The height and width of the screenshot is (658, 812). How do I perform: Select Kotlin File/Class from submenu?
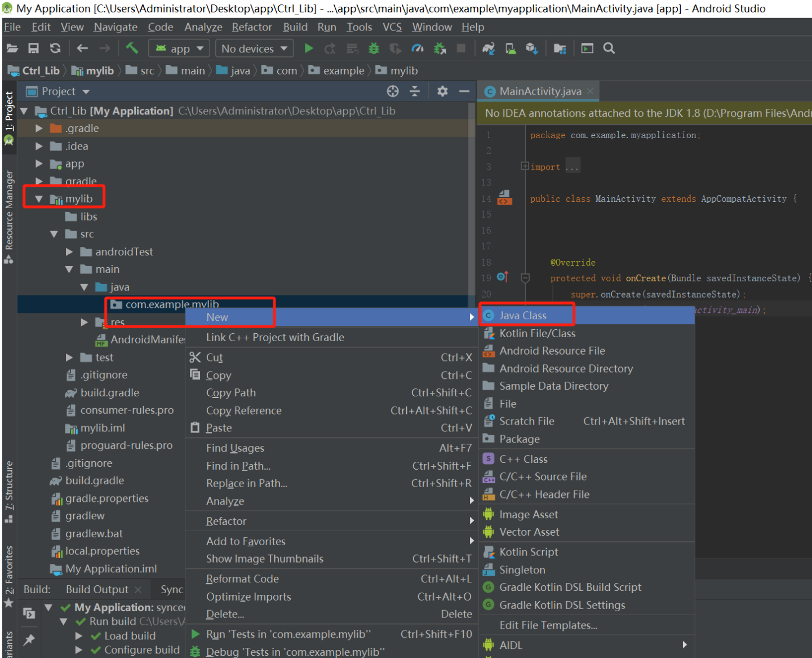587,333
